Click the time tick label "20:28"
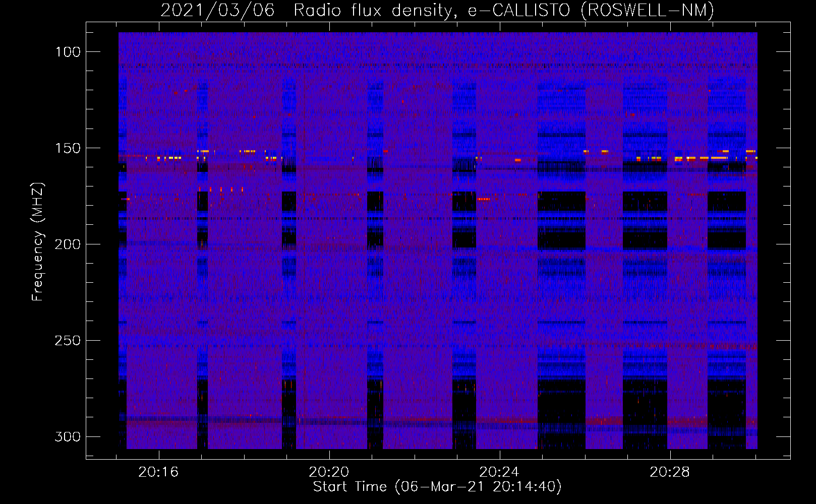This screenshot has width=816, height=504. pyautogui.click(x=670, y=472)
